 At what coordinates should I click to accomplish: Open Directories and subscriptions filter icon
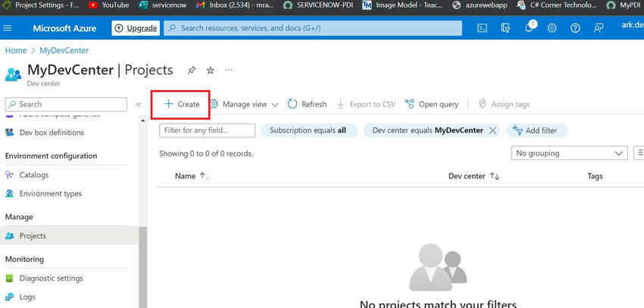505,28
